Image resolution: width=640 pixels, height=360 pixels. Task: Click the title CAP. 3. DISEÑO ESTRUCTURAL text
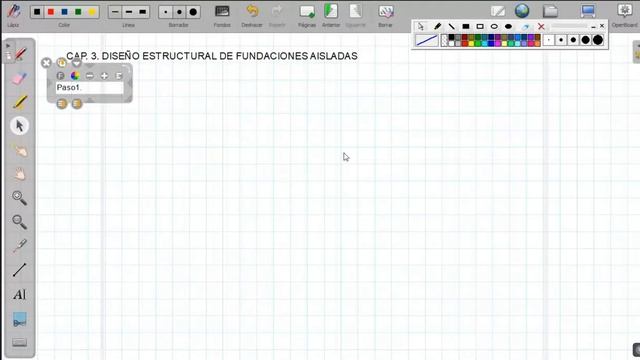coord(212,56)
